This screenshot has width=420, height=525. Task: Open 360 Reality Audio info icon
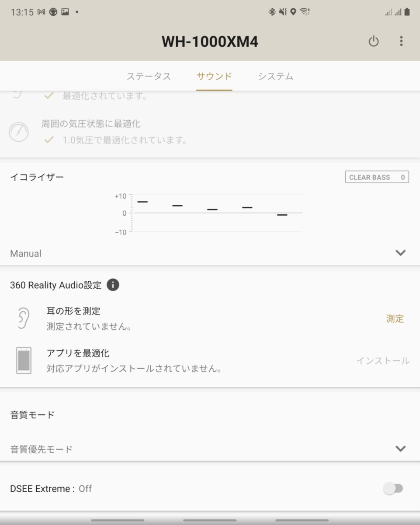(113, 285)
